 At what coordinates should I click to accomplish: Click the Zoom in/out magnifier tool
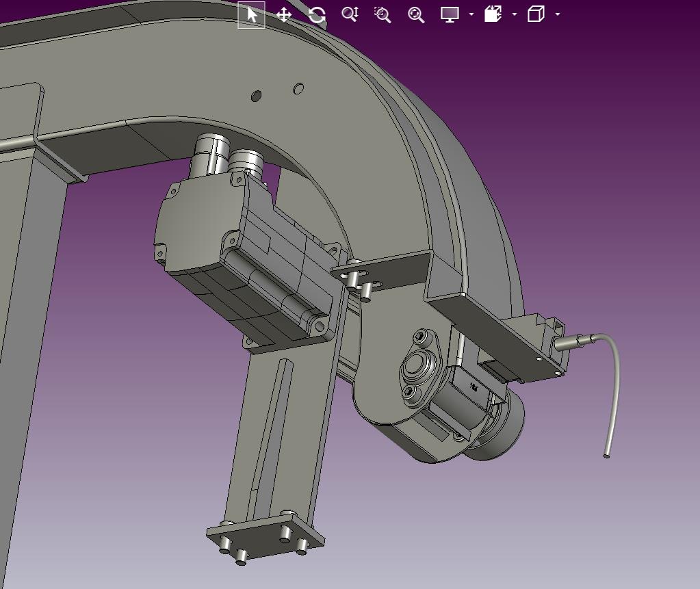pos(350,14)
